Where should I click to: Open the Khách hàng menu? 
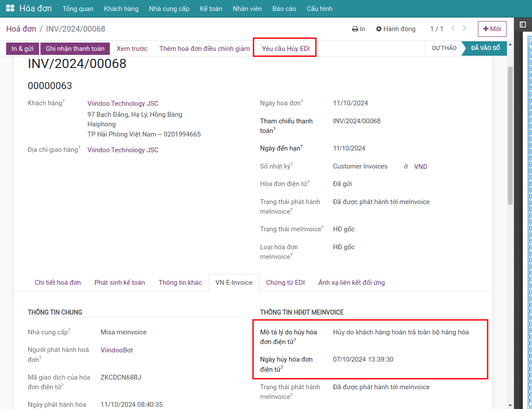(121, 9)
